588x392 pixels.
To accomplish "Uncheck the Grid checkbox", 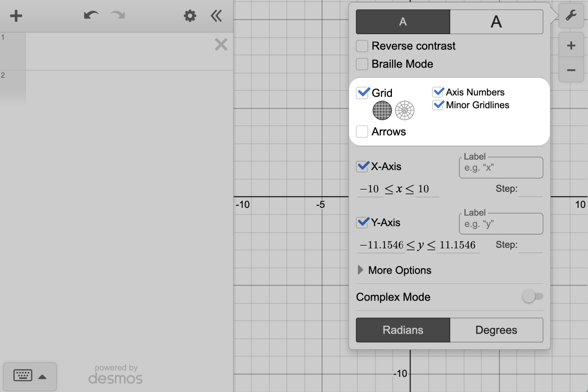I will tap(362, 92).
